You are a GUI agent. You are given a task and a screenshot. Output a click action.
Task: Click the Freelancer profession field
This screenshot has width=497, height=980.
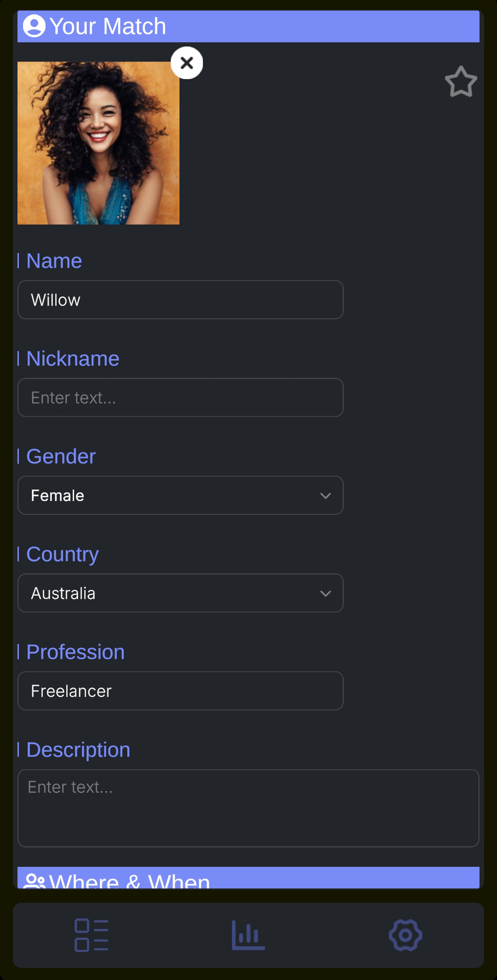point(180,691)
